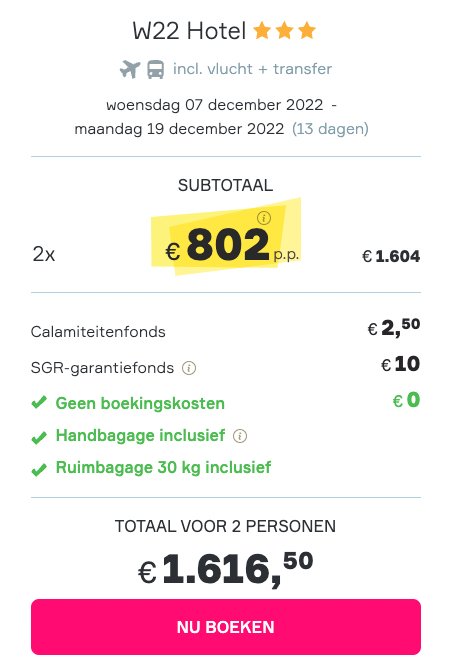Click the W22 Hotel title
Screen dimensions: 453x666
point(189,31)
